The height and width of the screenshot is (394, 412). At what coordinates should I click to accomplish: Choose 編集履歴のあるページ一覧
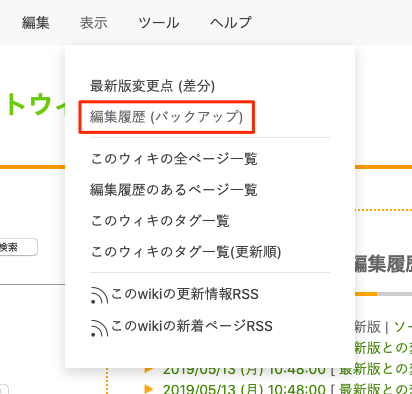174,190
